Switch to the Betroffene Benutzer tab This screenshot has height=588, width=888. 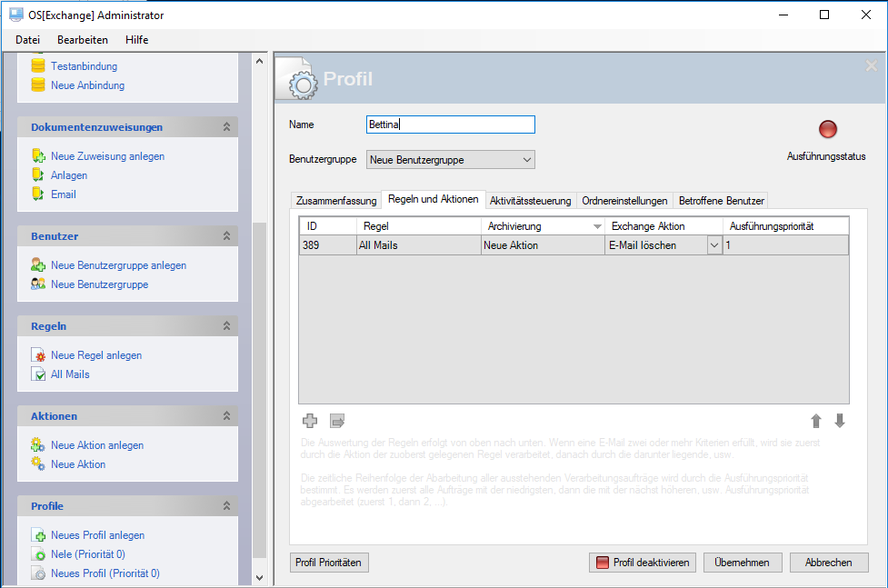(x=722, y=201)
